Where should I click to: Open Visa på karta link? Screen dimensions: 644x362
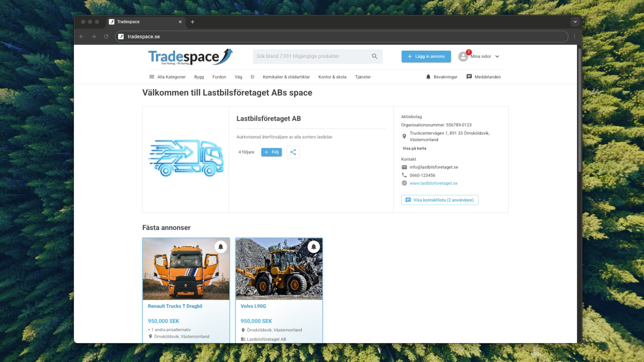tap(414, 148)
